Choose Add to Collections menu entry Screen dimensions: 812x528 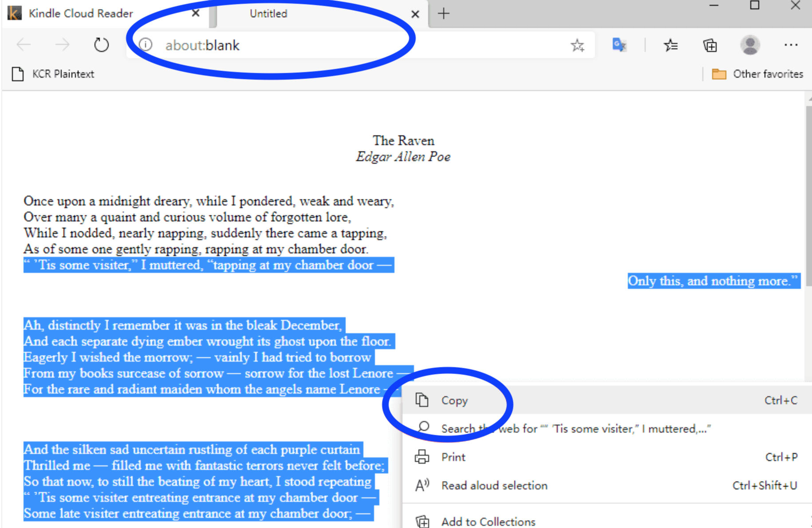point(607,521)
